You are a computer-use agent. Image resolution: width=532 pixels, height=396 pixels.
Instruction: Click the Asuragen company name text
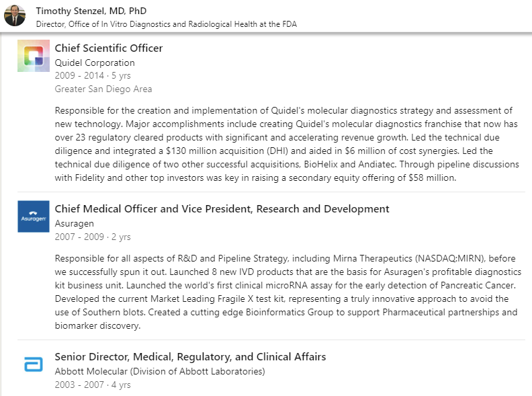click(x=74, y=223)
